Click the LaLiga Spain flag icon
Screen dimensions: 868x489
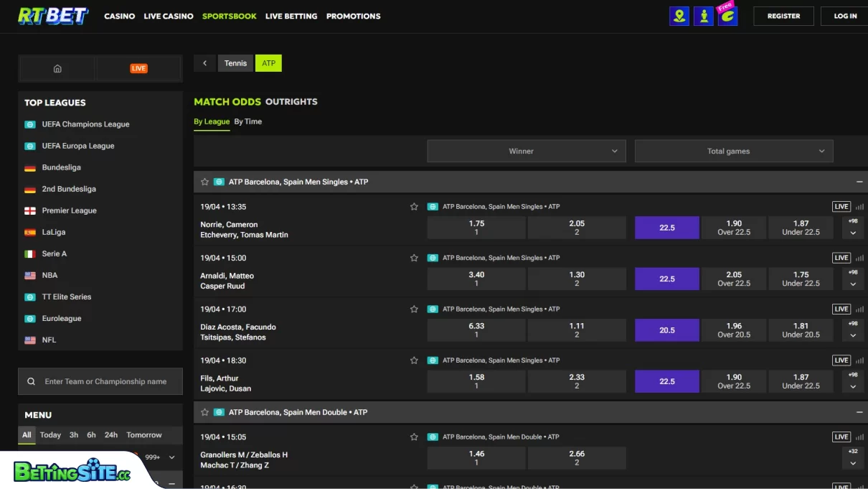coord(30,233)
